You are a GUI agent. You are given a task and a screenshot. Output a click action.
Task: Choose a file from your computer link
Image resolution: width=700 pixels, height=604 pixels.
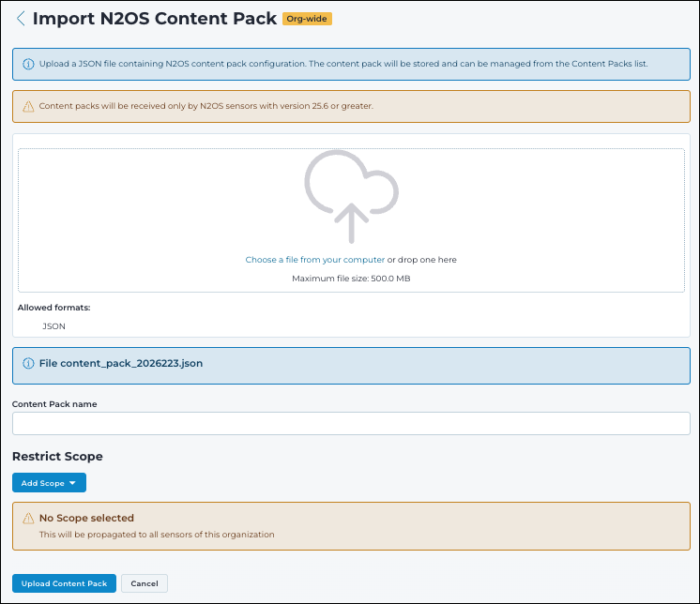(x=314, y=260)
